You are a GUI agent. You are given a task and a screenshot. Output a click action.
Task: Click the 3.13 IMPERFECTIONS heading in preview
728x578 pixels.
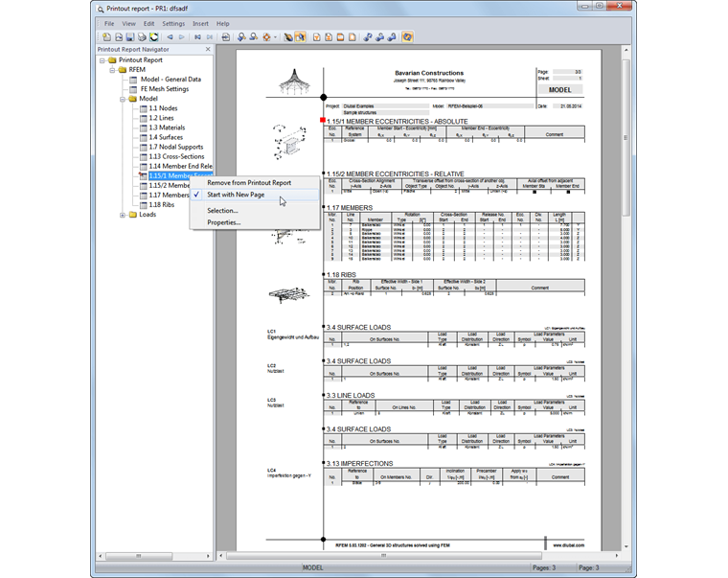tap(360, 464)
